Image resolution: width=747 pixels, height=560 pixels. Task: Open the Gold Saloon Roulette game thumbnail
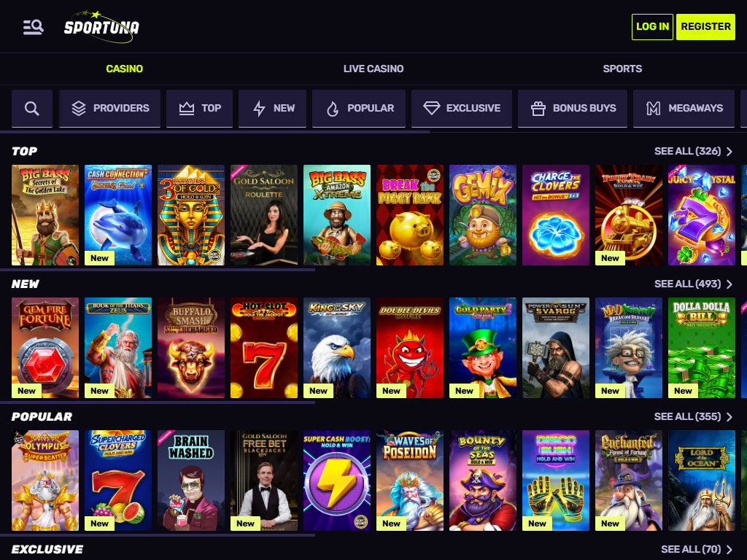click(264, 215)
